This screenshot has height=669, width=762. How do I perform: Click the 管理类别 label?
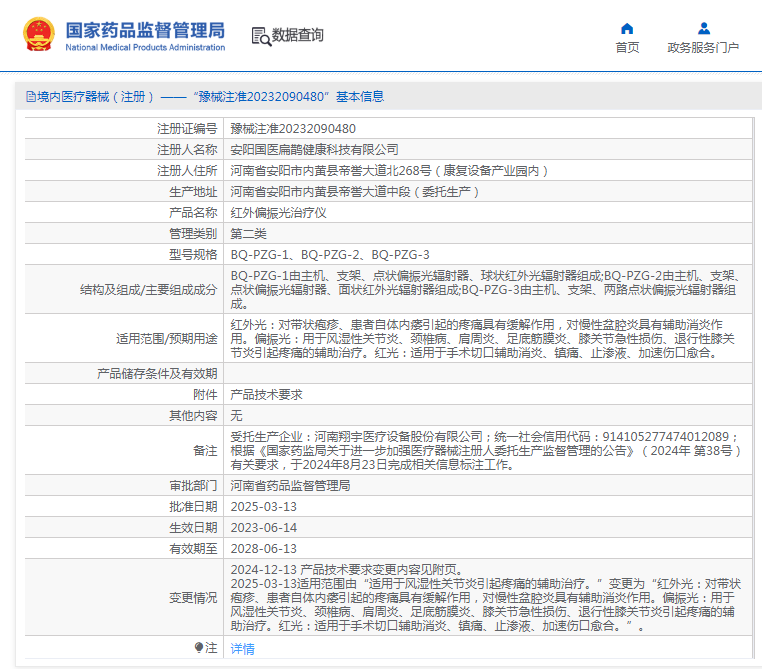[x=193, y=234]
